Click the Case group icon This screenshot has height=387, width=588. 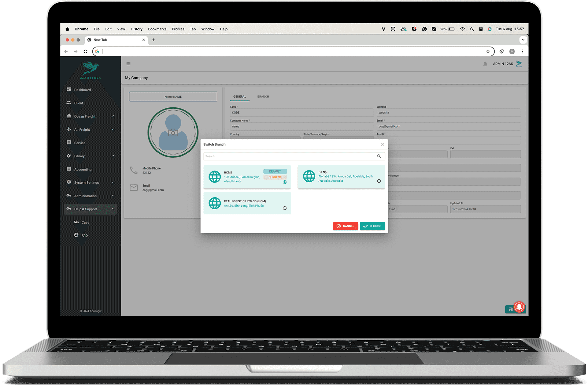click(x=76, y=222)
